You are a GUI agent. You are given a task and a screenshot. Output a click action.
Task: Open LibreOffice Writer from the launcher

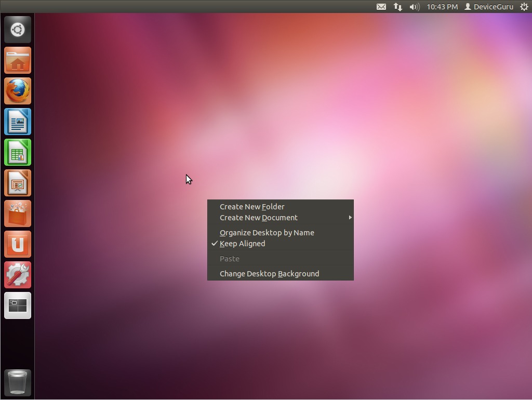pyautogui.click(x=18, y=122)
